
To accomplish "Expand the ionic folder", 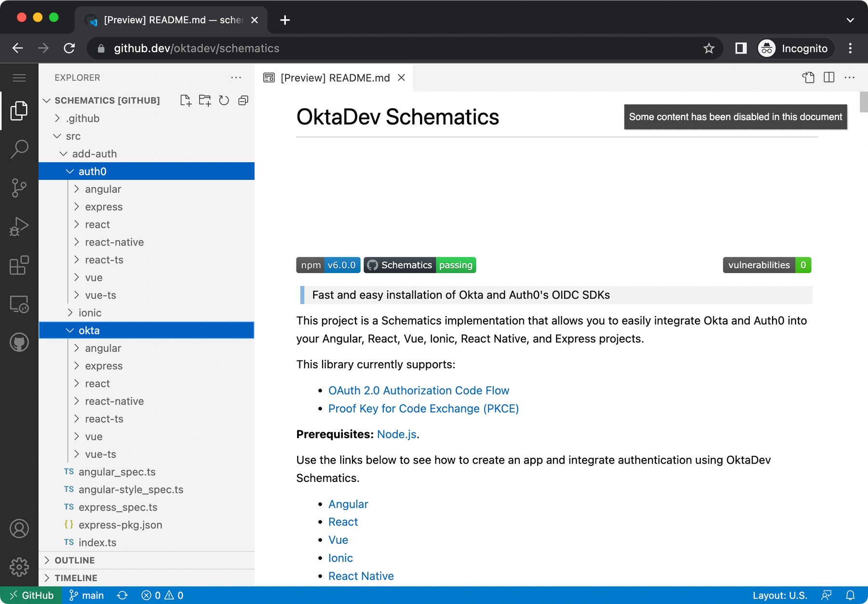I will (90, 313).
